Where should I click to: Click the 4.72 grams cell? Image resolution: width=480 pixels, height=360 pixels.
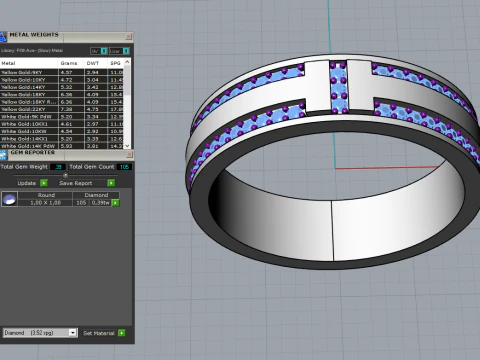point(72,80)
